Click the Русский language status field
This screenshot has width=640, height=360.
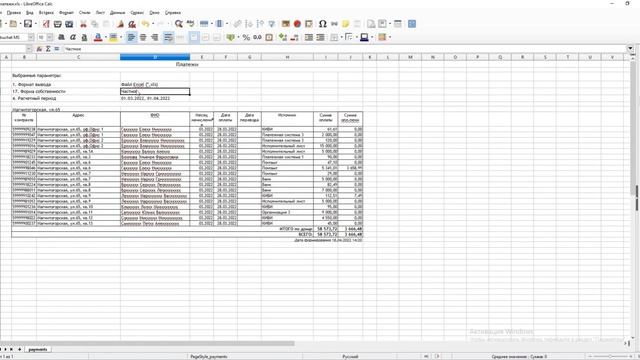pos(350,356)
